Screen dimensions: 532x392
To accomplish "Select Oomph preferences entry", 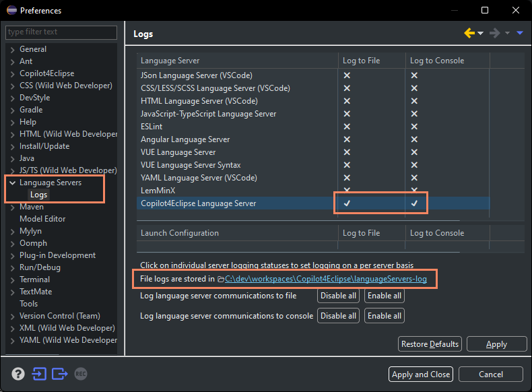I will click(33, 243).
